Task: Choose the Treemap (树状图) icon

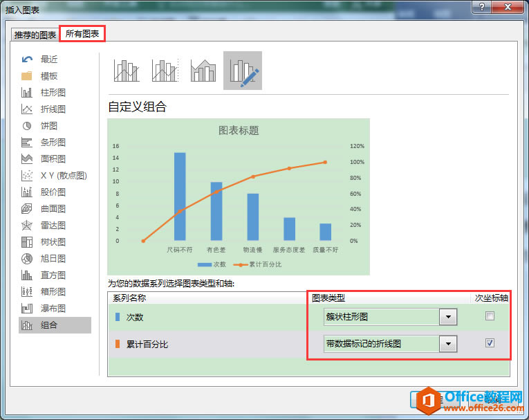Action: 27,242
